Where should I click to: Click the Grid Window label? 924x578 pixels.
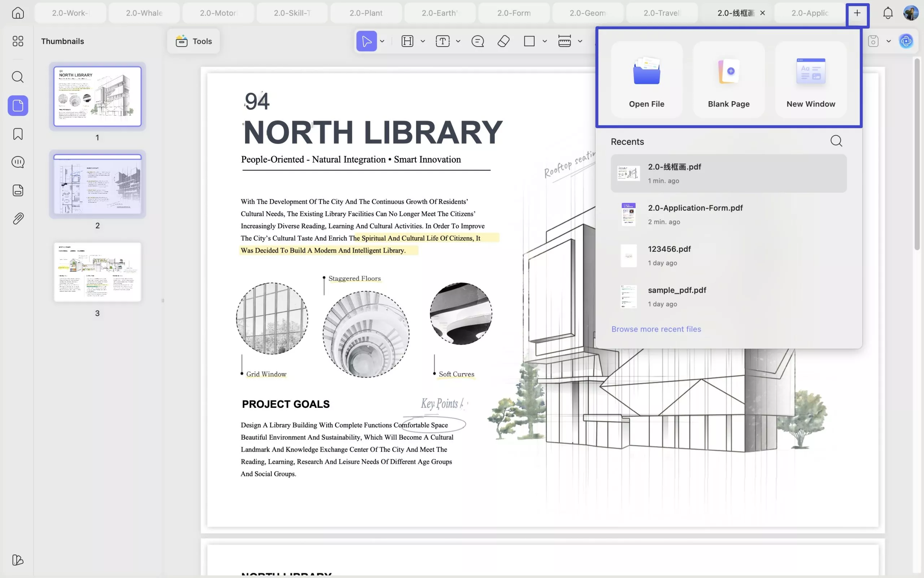pyautogui.click(x=266, y=374)
